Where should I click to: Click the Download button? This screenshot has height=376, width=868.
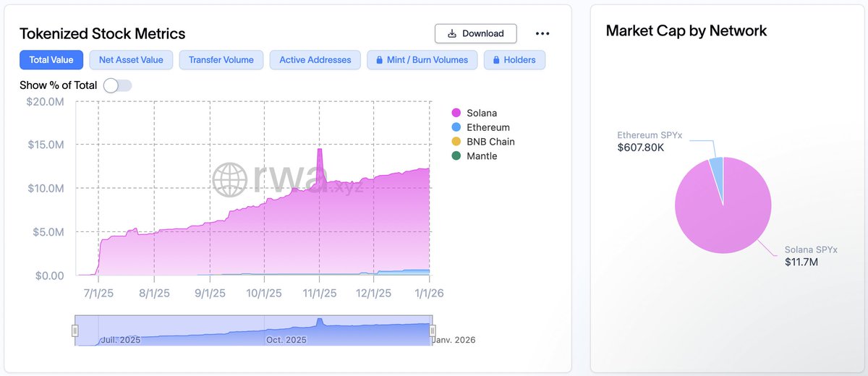475,33
